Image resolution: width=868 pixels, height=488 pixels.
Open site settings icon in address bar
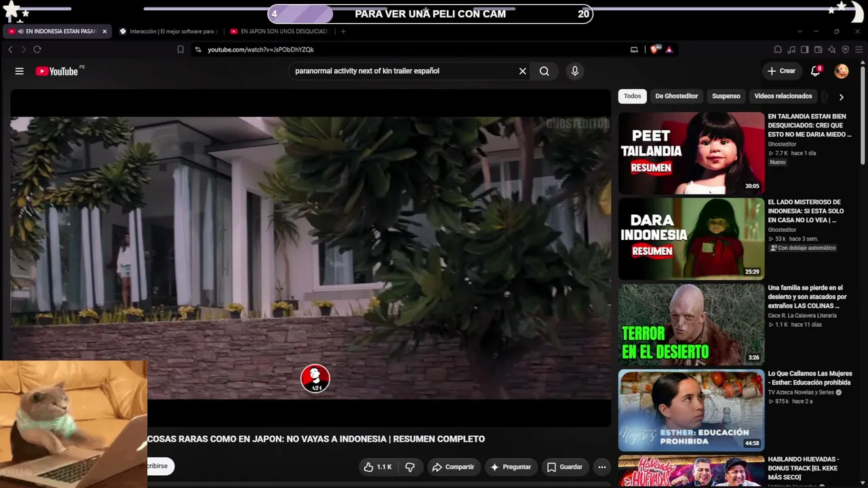click(198, 49)
